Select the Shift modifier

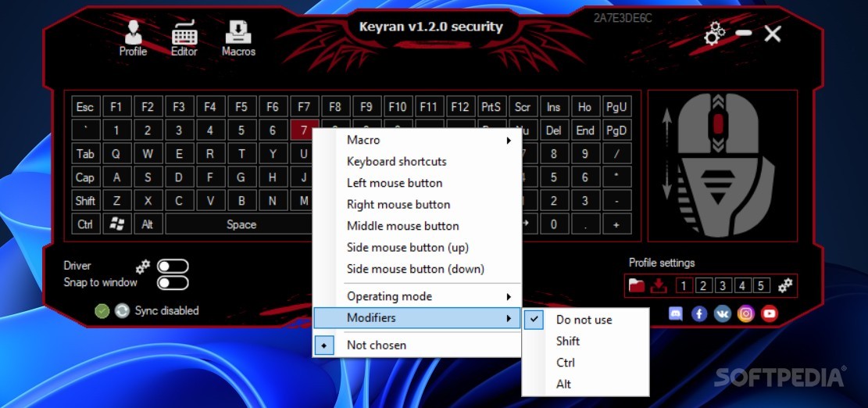tap(585, 341)
